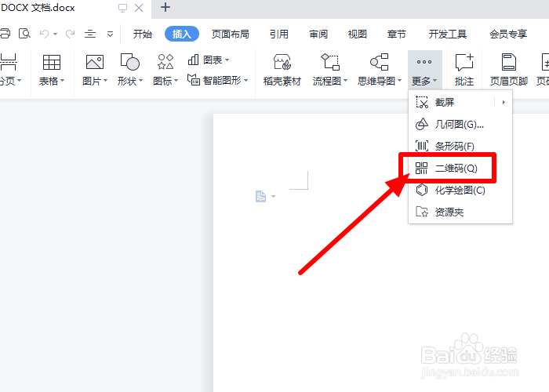549x392 pixels.
Task: Click the redo arrow icon
Action: click(x=70, y=34)
